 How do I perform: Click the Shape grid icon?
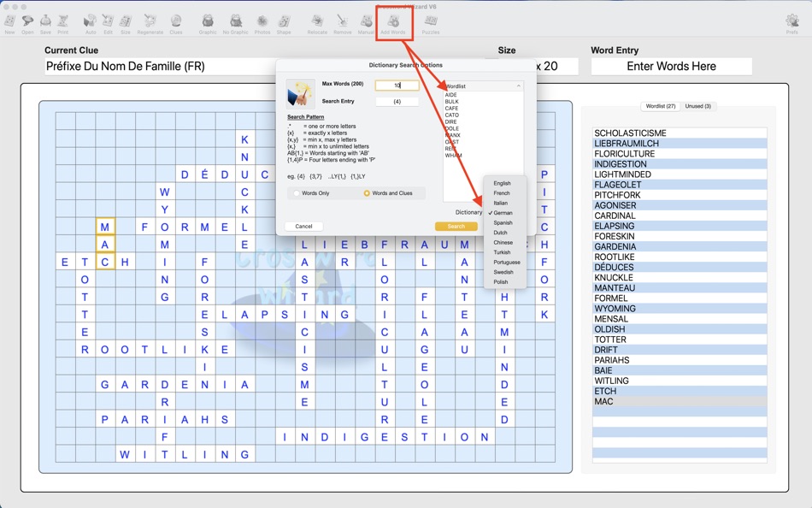pos(285,21)
